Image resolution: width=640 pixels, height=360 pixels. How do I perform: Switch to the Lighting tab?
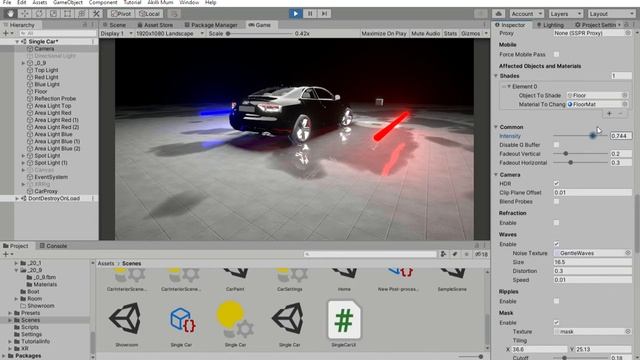pos(550,25)
